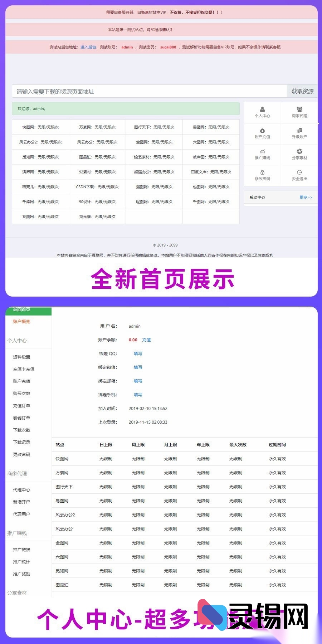The image size is (322, 644).
Task: Click 风云办公2 row in limits table
Action: pos(185,514)
